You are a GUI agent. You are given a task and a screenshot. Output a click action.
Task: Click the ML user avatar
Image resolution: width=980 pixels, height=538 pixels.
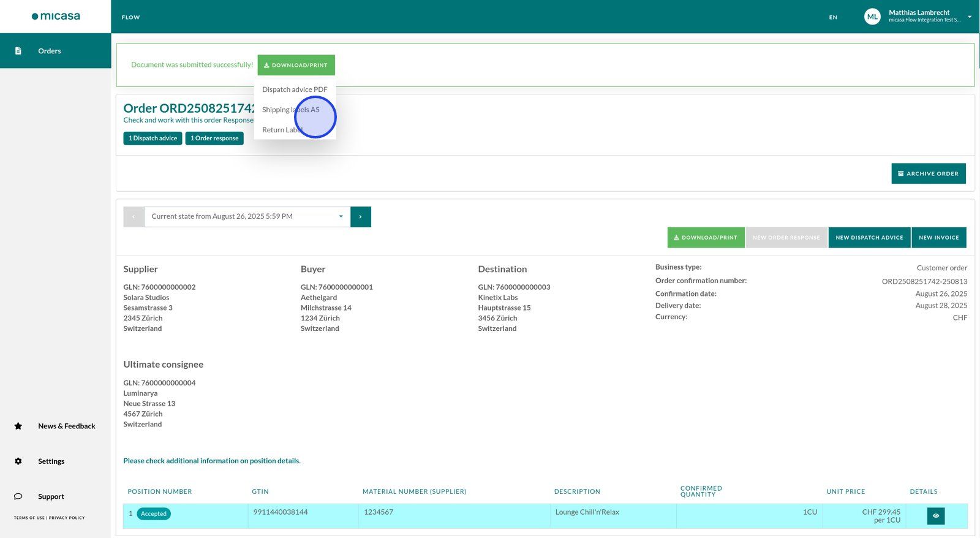click(872, 17)
